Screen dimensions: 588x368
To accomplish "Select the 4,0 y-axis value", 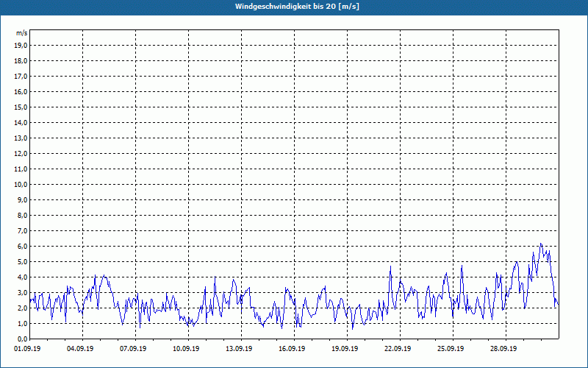I will coord(23,277).
